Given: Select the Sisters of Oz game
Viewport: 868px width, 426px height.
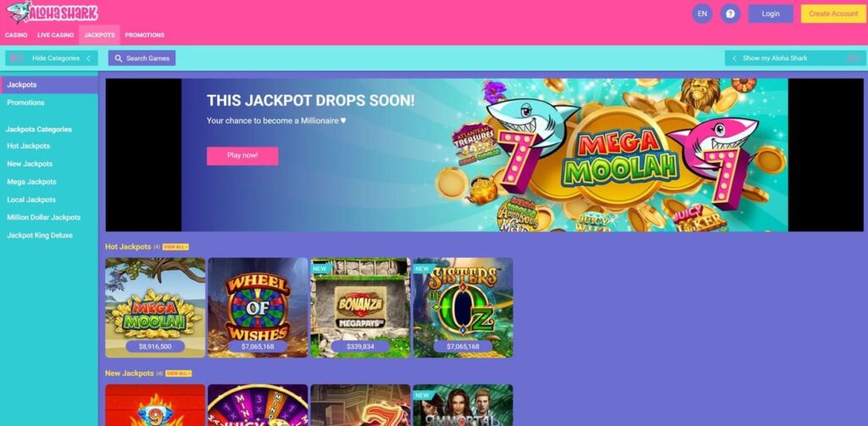Looking at the screenshot, I should [463, 307].
